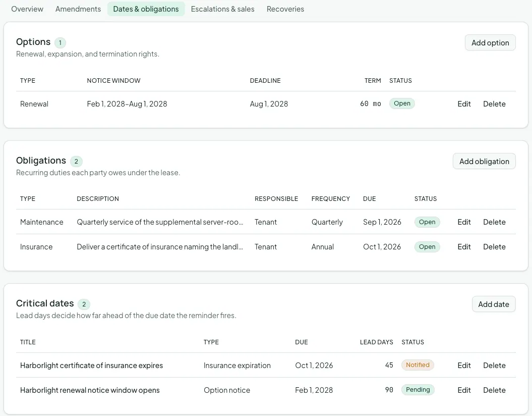Click the 'Insurance expiration' type cell
This screenshot has width=532, height=416.
[x=237, y=366]
